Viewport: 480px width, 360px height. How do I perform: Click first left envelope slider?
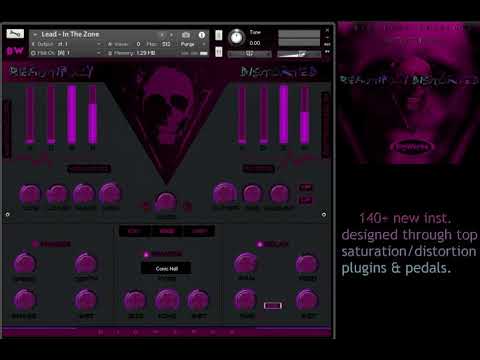(30, 115)
